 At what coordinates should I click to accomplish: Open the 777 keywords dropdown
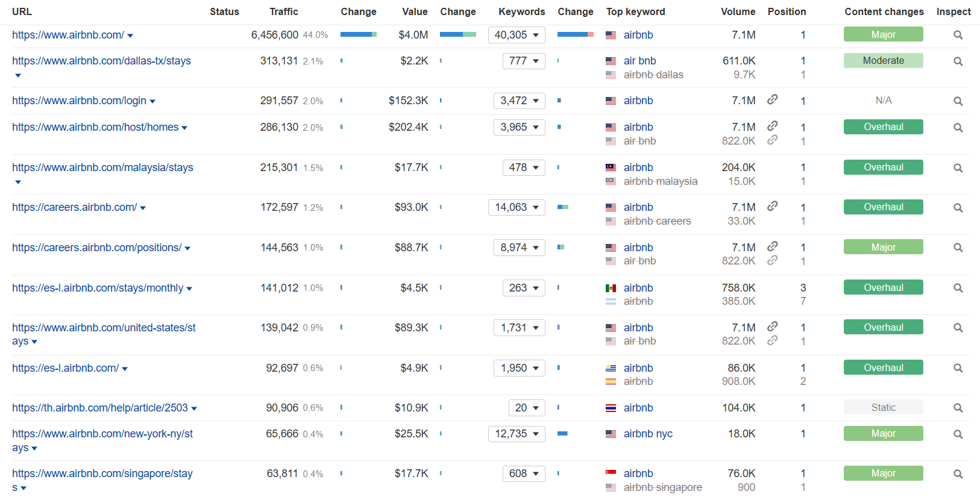524,61
